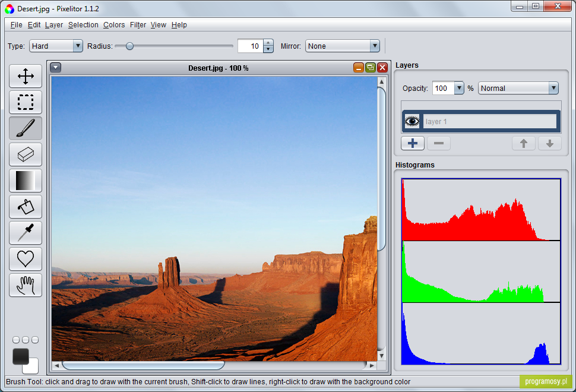The width and height of the screenshot is (576, 392).
Task: Maximize the Pixelitor main window
Action: point(536,7)
